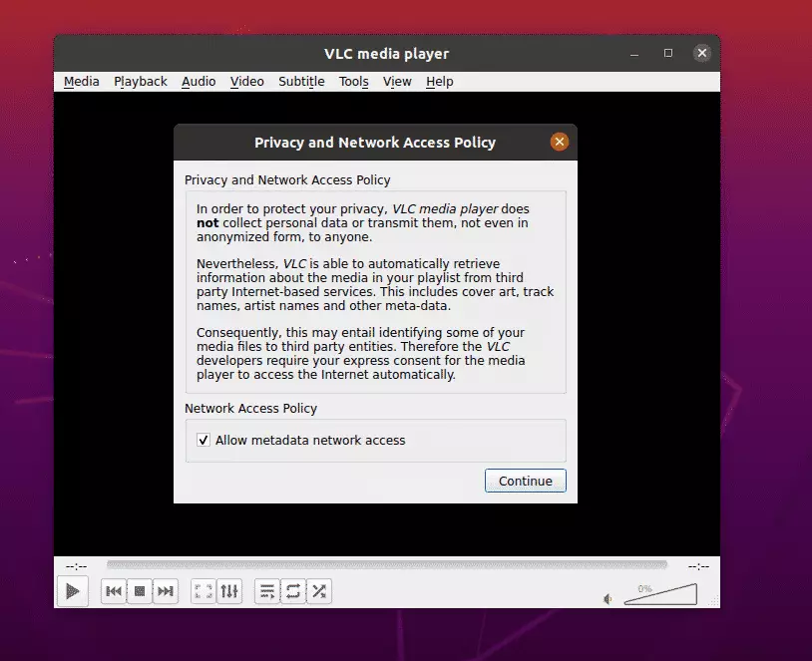Viewport: 812px width, 661px height.
Task: Click the elapsed time label
Action: point(76,566)
